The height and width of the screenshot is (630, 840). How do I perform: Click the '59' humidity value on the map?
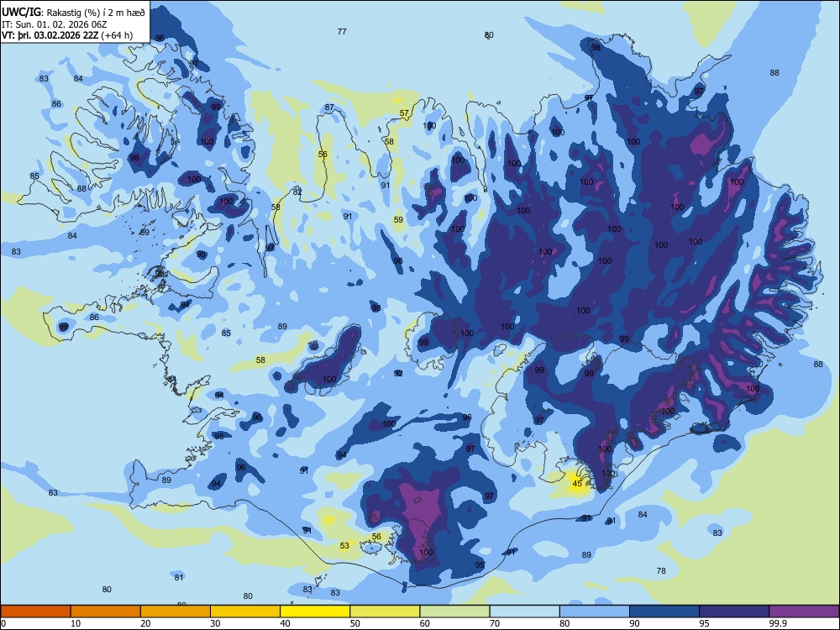398,219
